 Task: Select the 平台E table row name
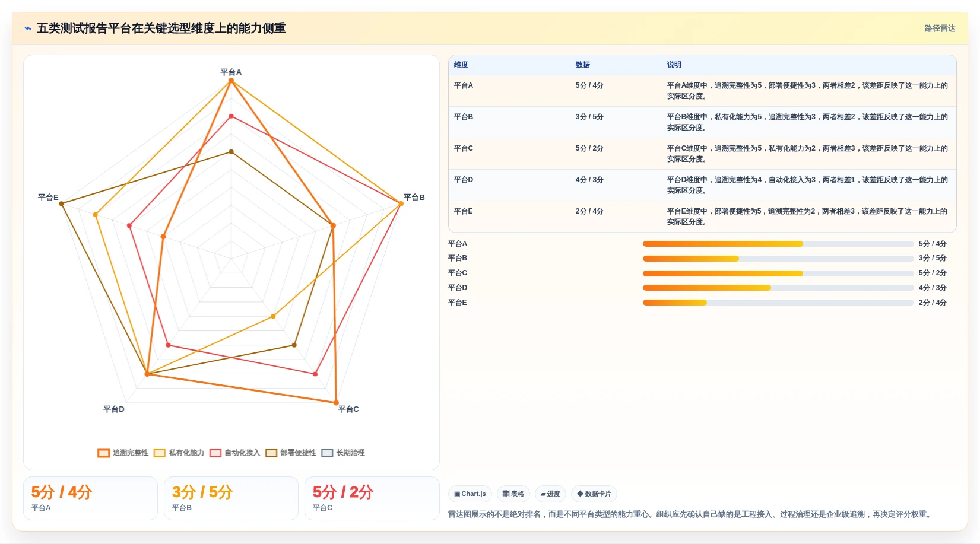click(464, 211)
